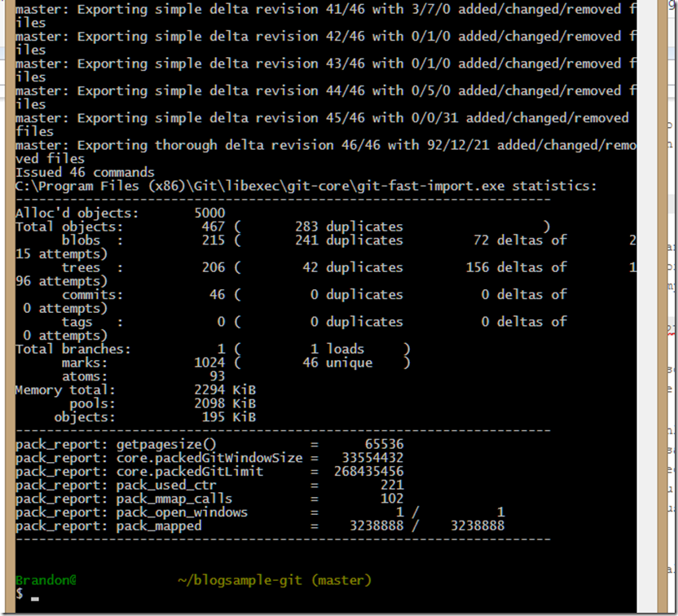Click the core.packedGitWindowSize report line

coord(209,458)
